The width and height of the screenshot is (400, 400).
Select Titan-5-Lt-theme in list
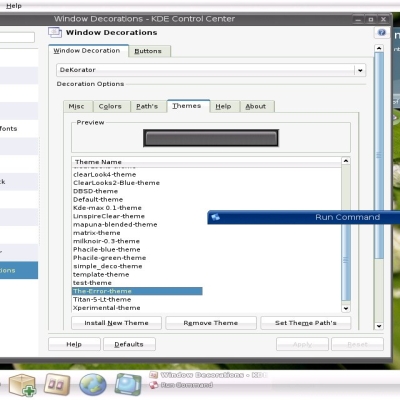(102, 299)
